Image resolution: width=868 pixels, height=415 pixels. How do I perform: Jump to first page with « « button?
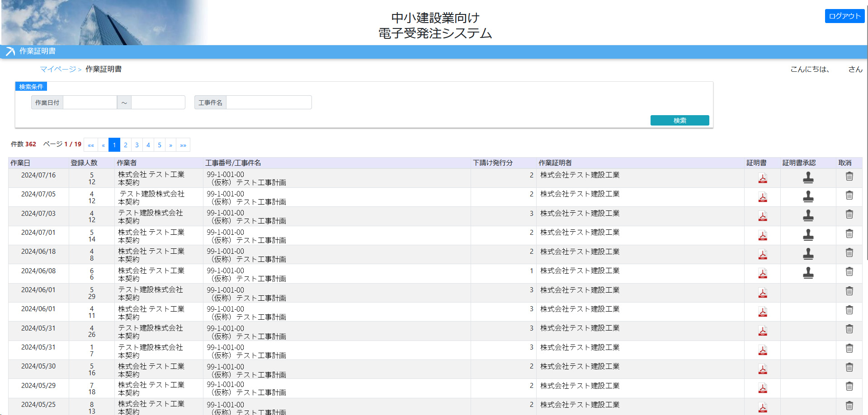click(x=91, y=145)
